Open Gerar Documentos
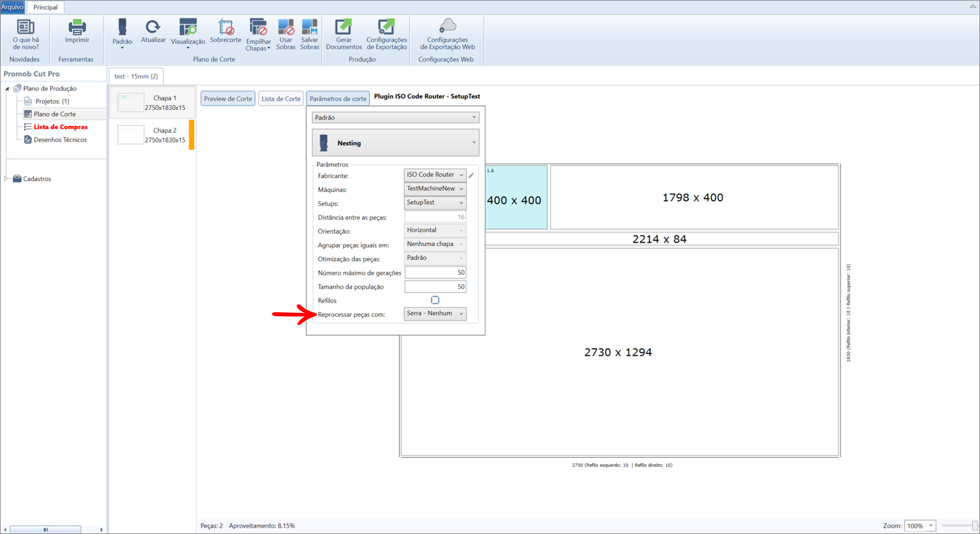This screenshot has height=534, width=980. tap(343, 34)
